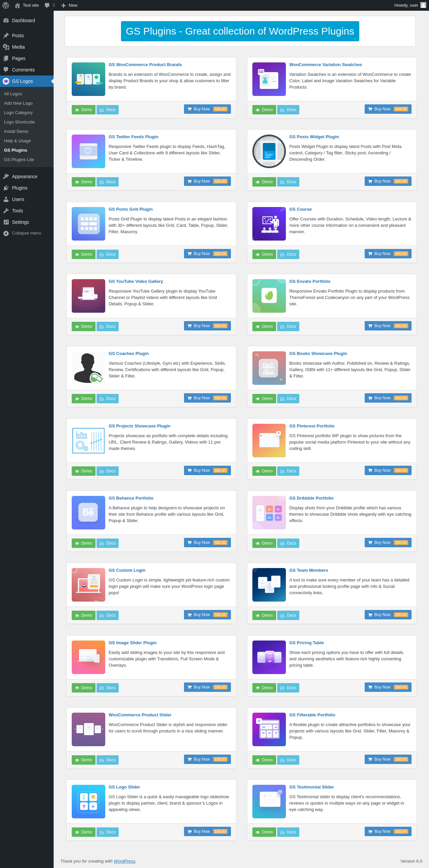Open the GS Behance Portfolio title link

131,498
